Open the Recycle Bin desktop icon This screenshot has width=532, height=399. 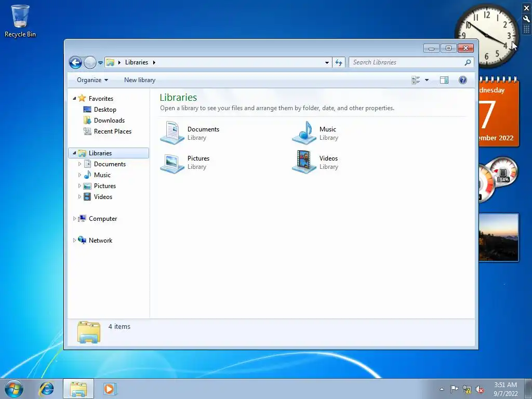(x=20, y=21)
